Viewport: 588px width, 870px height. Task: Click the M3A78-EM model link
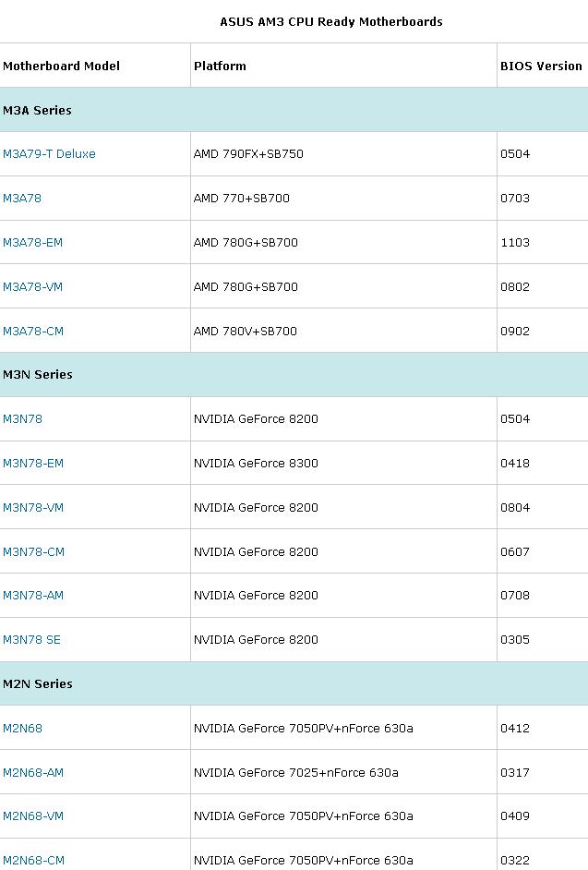coord(32,243)
